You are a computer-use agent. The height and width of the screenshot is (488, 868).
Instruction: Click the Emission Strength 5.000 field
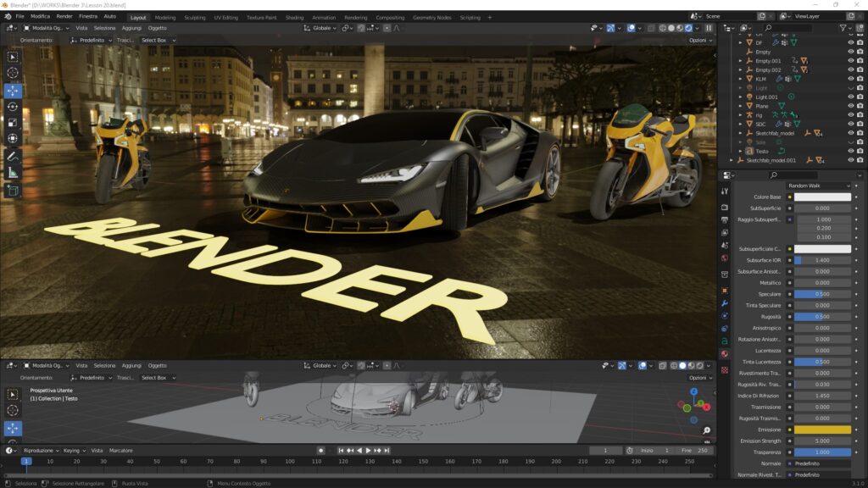coord(822,441)
